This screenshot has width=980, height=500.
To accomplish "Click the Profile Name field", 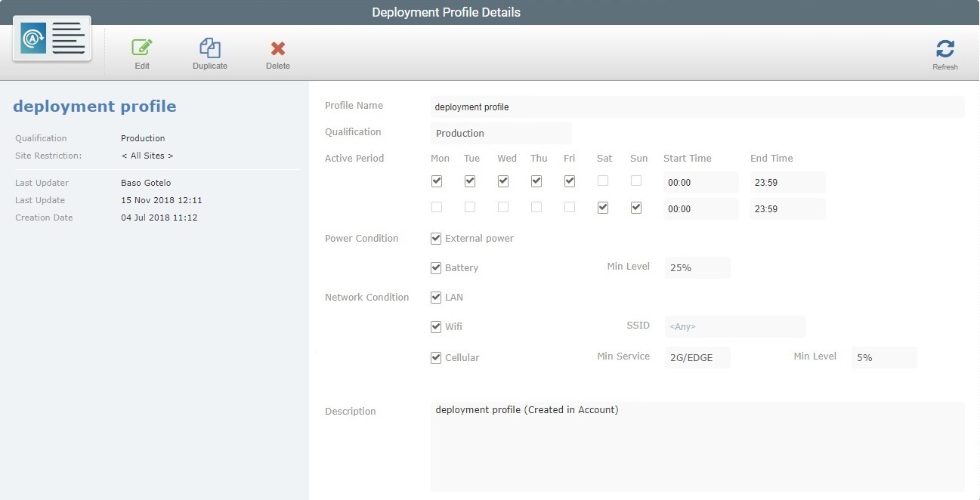I will 697,106.
